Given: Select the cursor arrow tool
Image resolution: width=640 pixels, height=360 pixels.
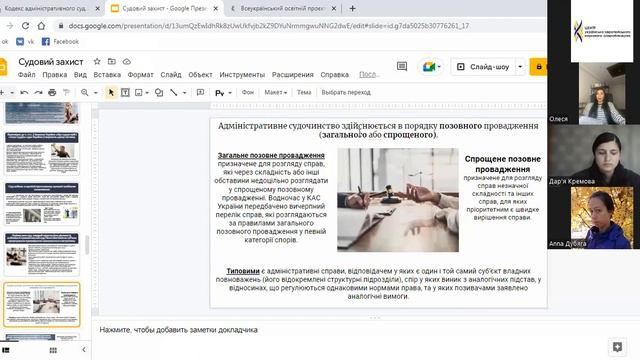Looking at the screenshot, I should coord(111,93).
